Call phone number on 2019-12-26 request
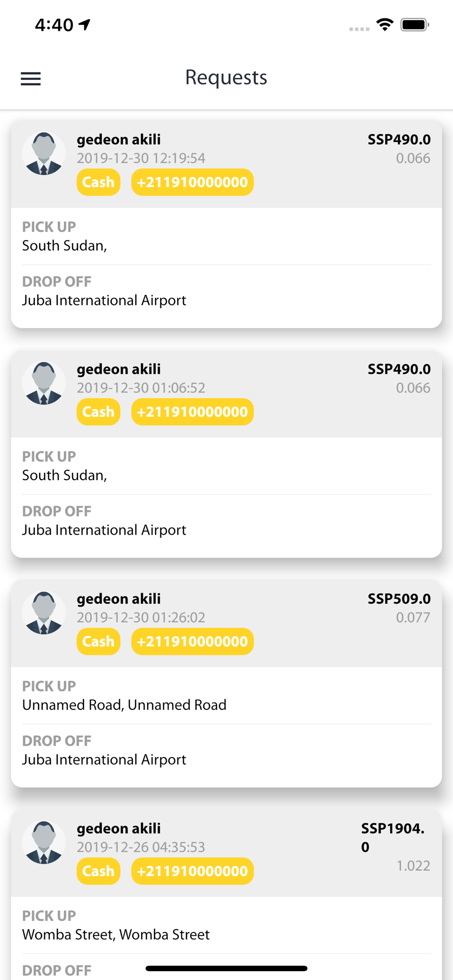The height and width of the screenshot is (980, 453). pyautogui.click(x=193, y=871)
